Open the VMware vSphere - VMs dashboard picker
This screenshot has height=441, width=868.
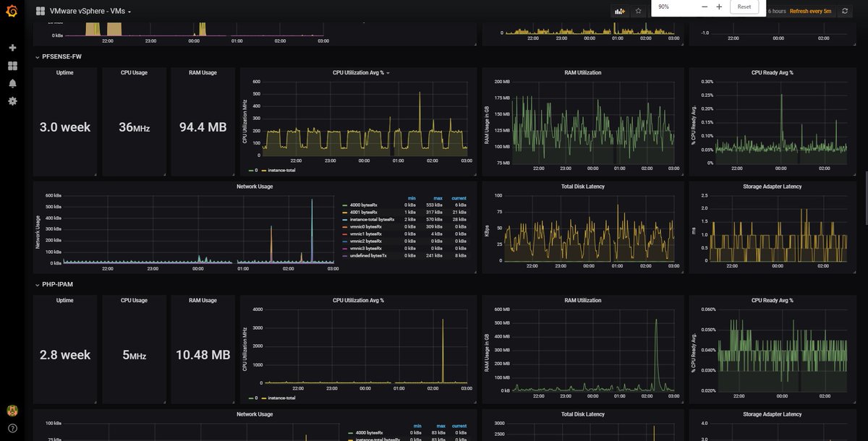(90, 11)
